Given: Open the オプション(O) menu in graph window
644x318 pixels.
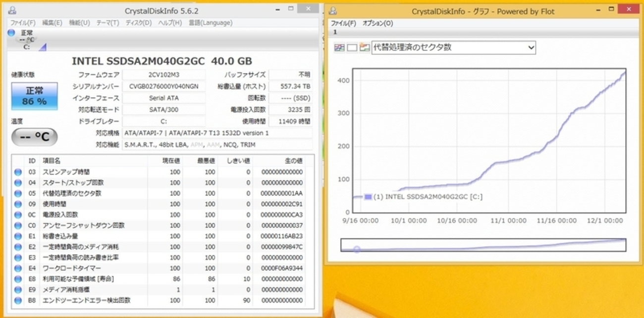Looking at the screenshot, I should pos(377,23).
